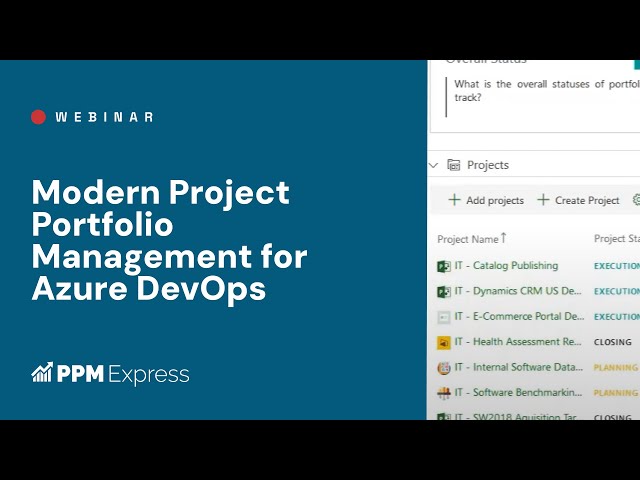Sort by Project Name column header
The width and height of the screenshot is (640, 480).
click(468, 239)
